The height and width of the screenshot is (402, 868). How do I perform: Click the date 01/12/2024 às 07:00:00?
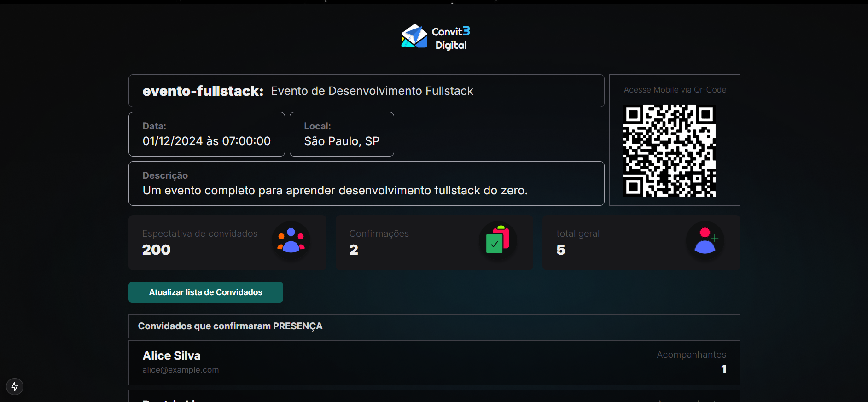pyautogui.click(x=207, y=141)
